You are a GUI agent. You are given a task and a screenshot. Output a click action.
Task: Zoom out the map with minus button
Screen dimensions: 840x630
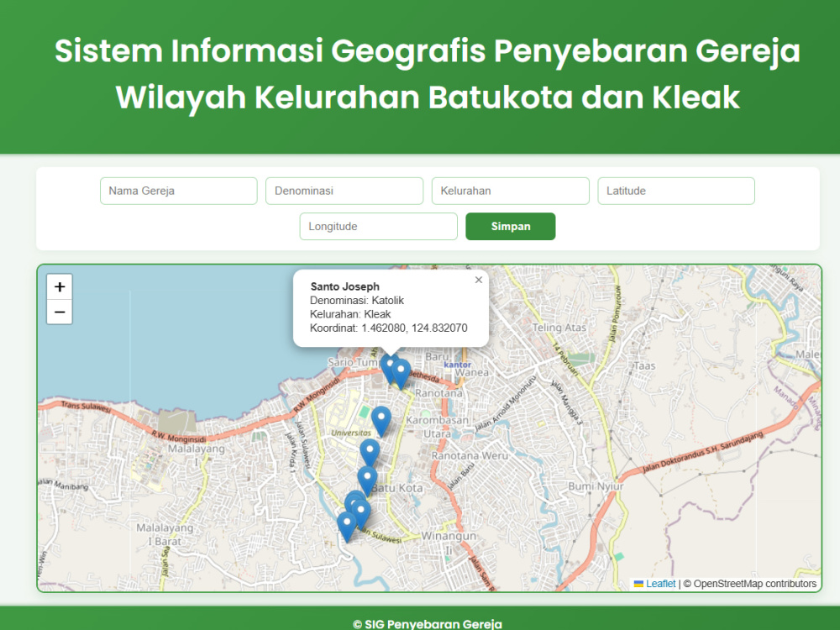coord(60,312)
